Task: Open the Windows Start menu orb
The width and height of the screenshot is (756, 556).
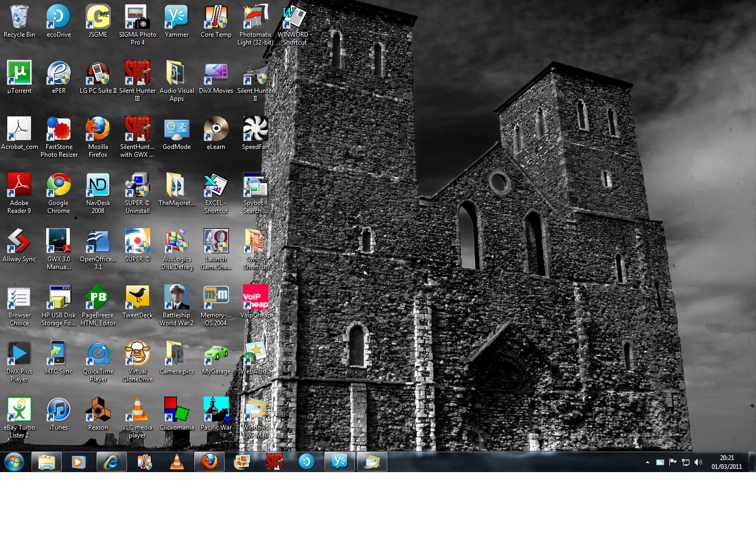Action: pyautogui.click(x=14, y=462)
